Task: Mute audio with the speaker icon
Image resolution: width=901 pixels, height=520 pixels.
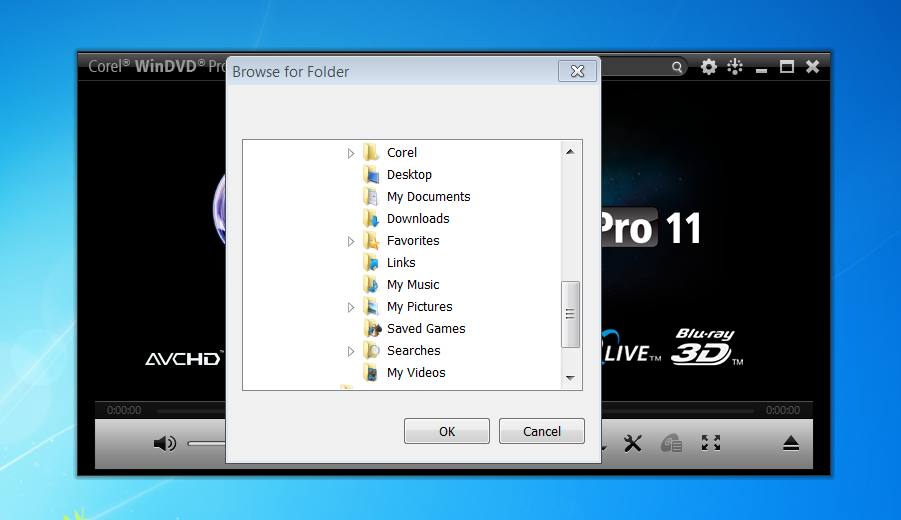Action: 165,443
